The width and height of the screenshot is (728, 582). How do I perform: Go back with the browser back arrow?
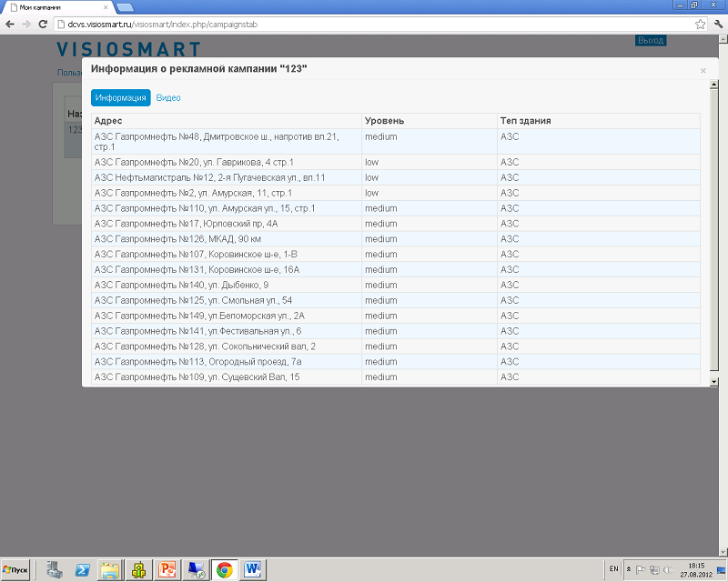pyautogui.click(x=10, y=25)
